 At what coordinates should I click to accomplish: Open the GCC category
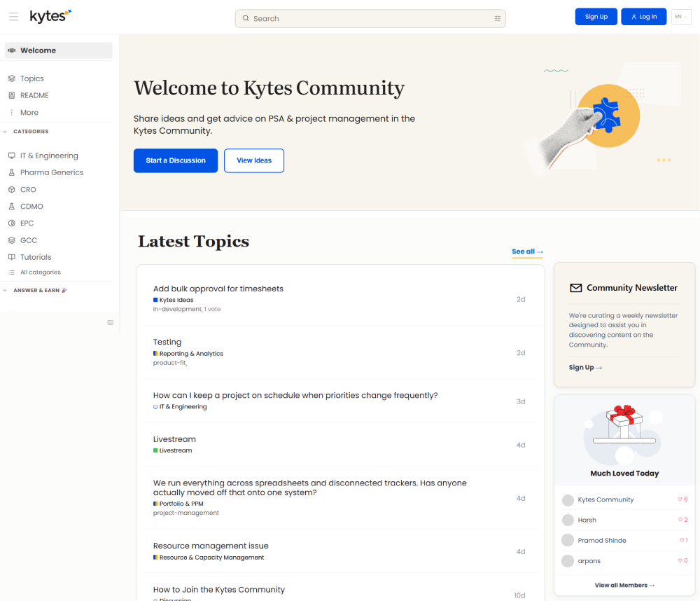click(x=28, y=240)
